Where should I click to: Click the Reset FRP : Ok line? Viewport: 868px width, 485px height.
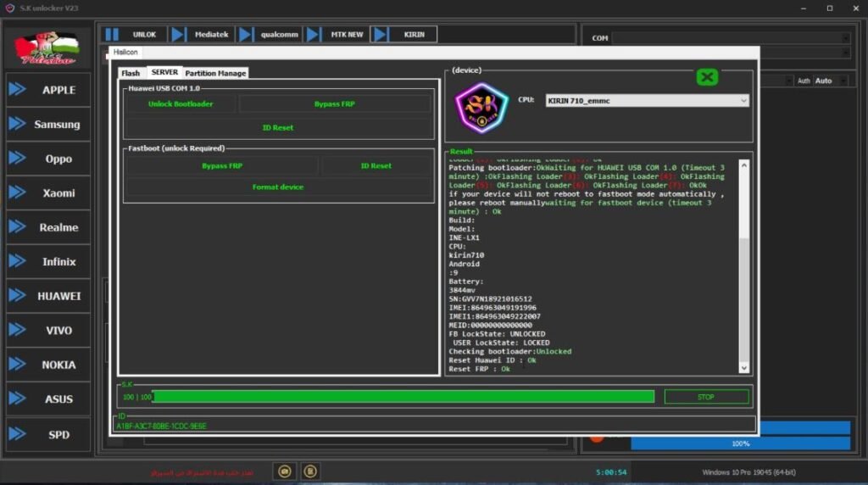(480, 369)
